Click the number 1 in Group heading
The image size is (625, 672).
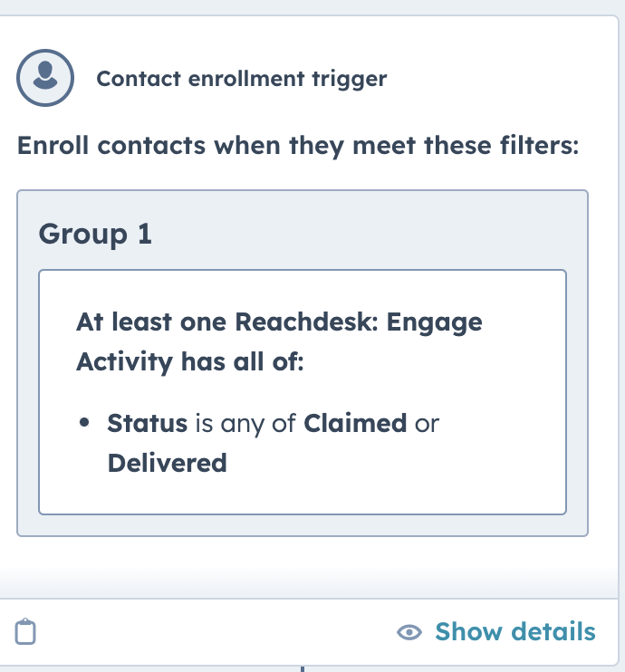point(144,234)
